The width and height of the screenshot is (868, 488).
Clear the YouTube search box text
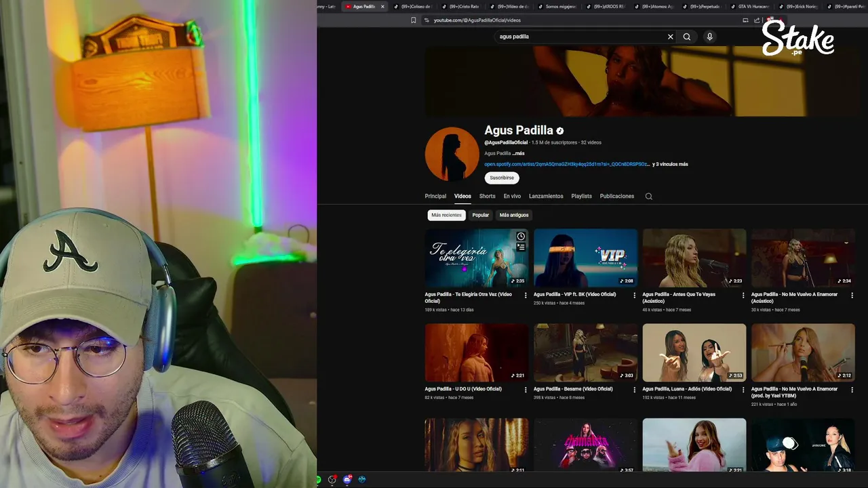coord(671,37)
